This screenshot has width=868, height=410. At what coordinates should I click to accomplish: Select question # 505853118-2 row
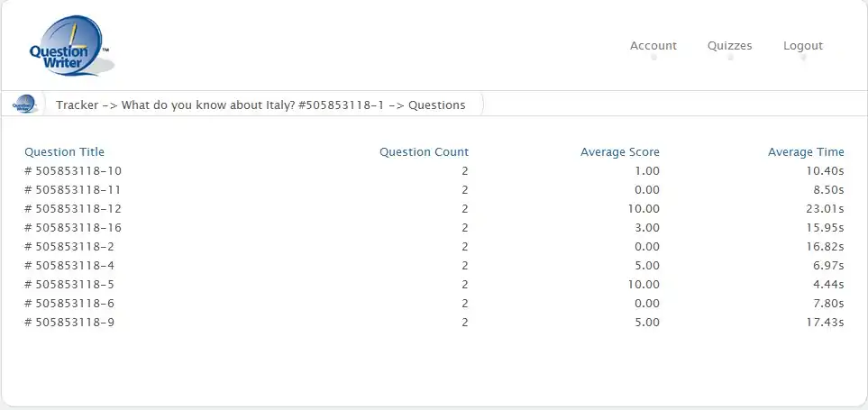click(69, 246)
